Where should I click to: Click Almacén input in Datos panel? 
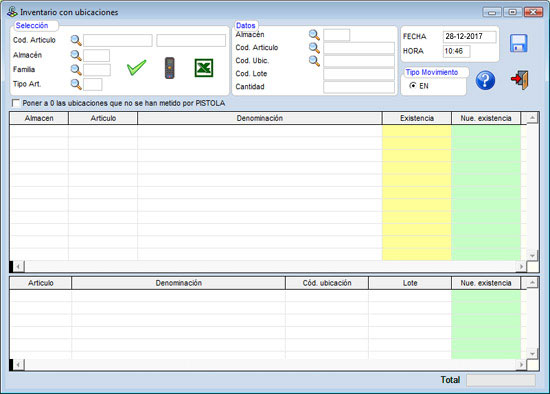(x=337, y=35)
